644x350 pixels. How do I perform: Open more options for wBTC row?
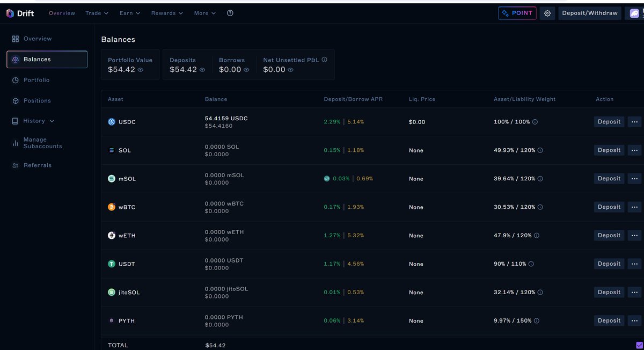[x=634, y=207]
